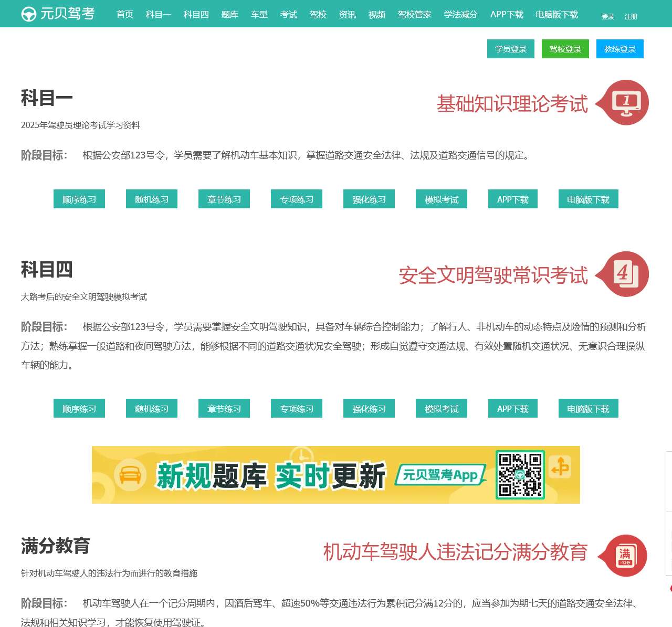
Task: Start 顺序练习 under 科目一
Action: point(79,199)
